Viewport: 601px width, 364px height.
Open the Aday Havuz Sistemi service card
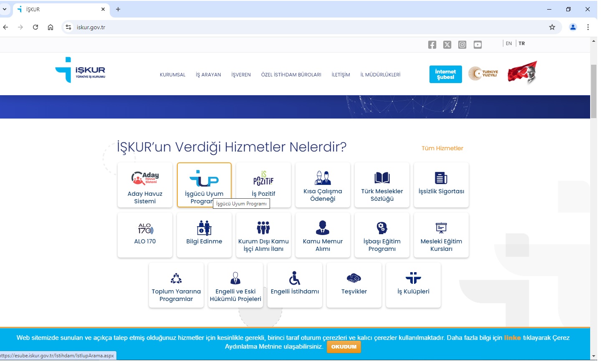[x=145, y=185]
